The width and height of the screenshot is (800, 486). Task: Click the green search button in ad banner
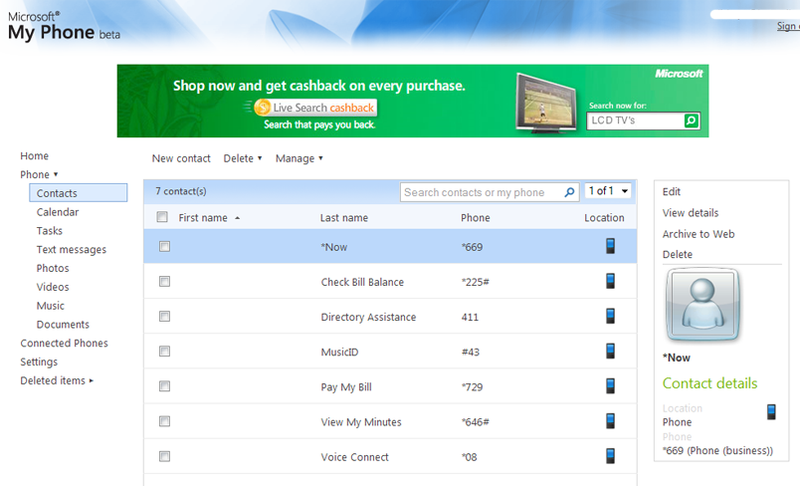pyautogui.click(x=691, y=121)
